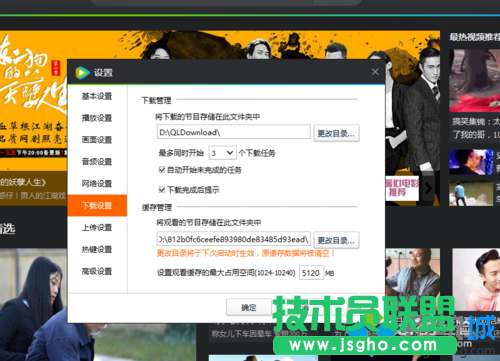Open thumbnail of man in pink shirt
Image resolution: width=500 pixels, height=361 pixels.
(476, 279)
